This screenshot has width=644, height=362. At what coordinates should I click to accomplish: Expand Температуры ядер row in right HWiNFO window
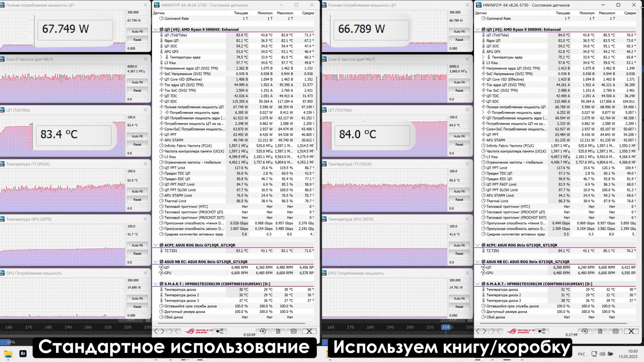483,57
